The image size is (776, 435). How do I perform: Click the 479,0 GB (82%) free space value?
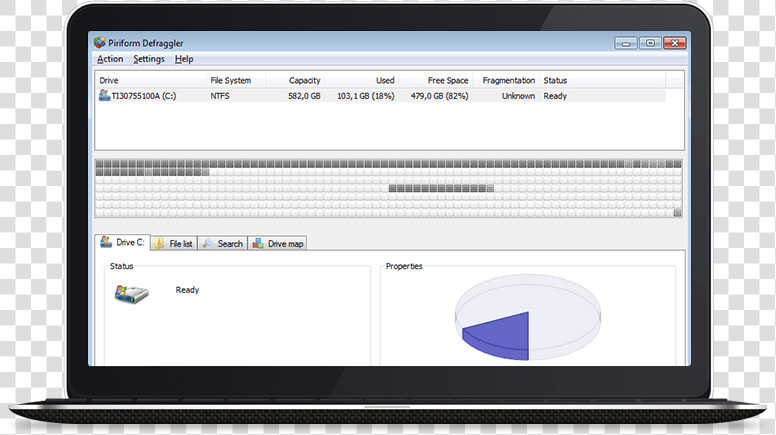(439, 96)
